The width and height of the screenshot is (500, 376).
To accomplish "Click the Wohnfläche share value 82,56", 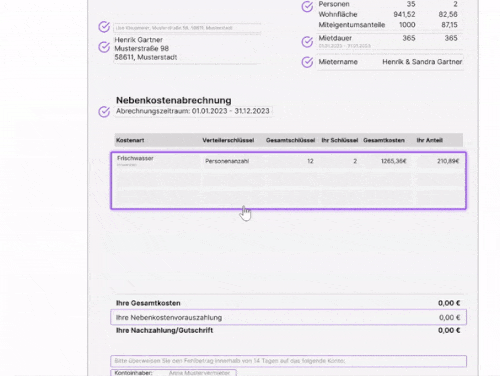I will 448,14.
